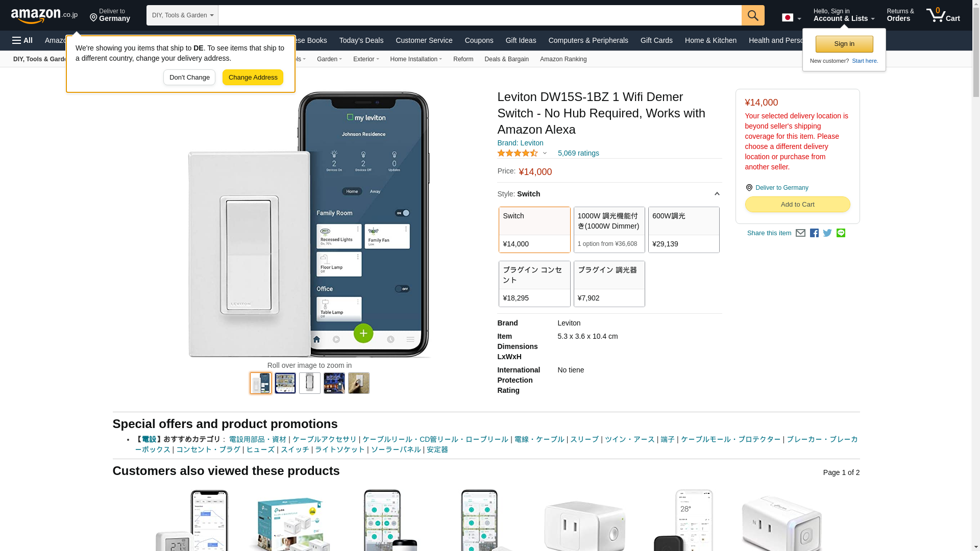Go to Amazon.co.jp home logo
The image size is (980, 551).
coord(44,15)
